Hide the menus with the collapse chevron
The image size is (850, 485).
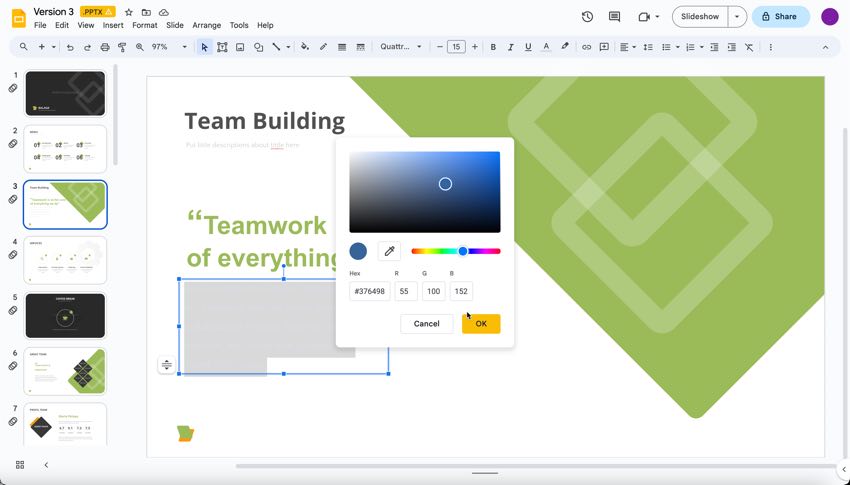click(825, 47)
